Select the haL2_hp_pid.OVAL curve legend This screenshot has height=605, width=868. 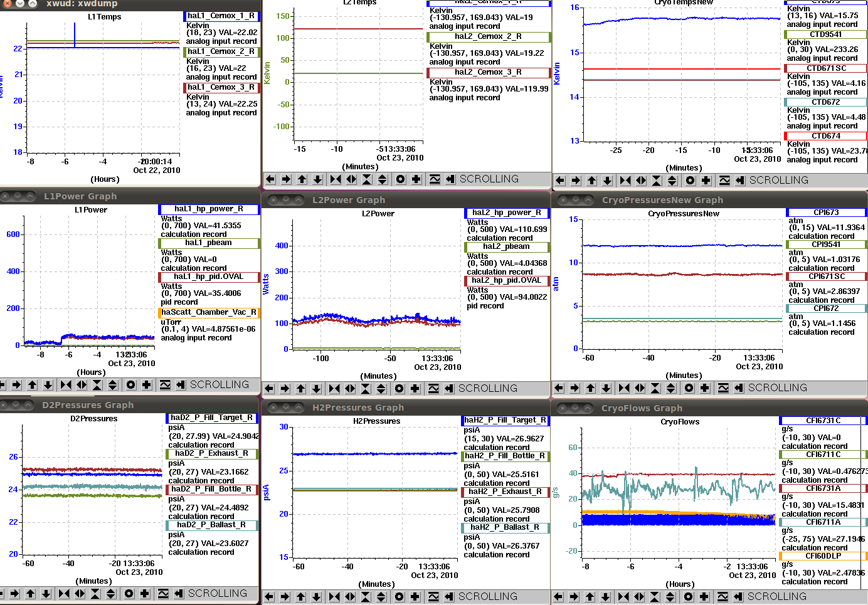tap(507, 280)
